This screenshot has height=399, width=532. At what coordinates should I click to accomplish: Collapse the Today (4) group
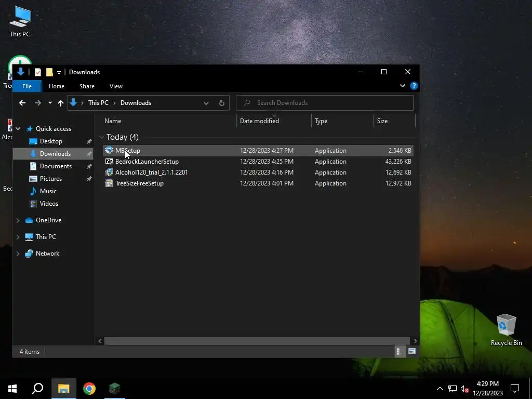click(x=101, y=137)
